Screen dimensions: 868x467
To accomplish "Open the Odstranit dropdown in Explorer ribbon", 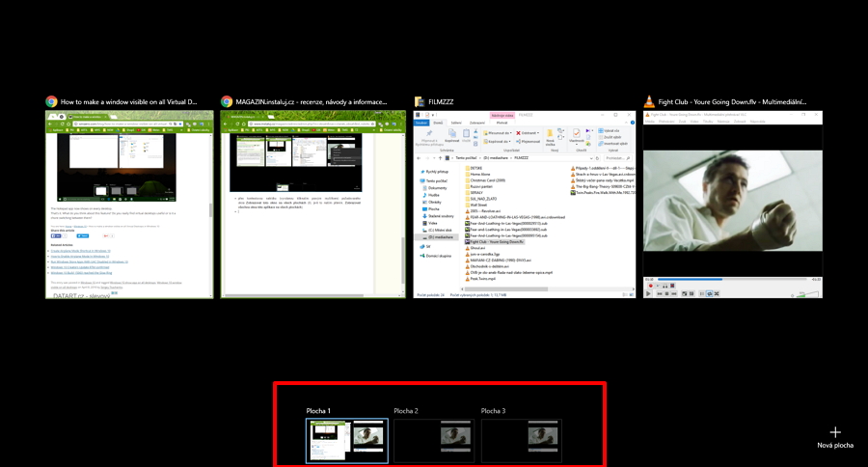I will pos(527,133).
